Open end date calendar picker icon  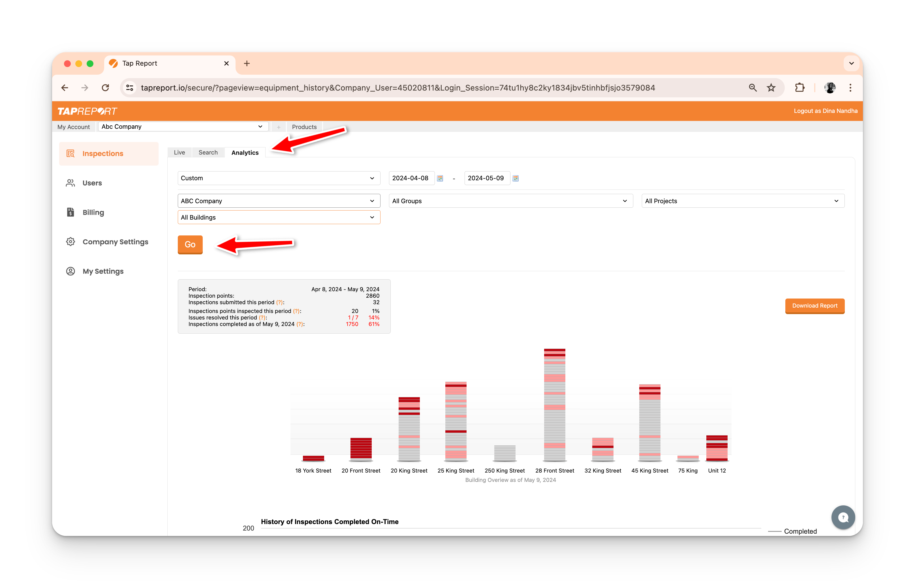516,178
